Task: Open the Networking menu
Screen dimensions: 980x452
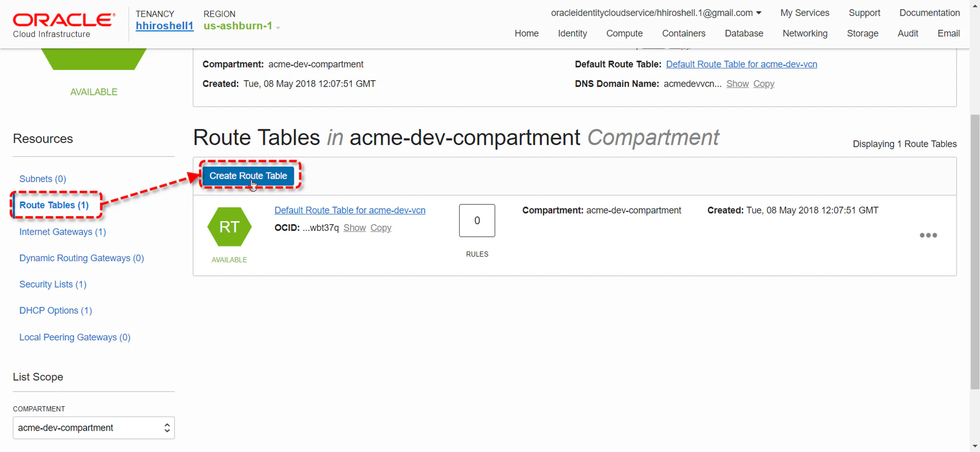Action: (x=805, y=33)
